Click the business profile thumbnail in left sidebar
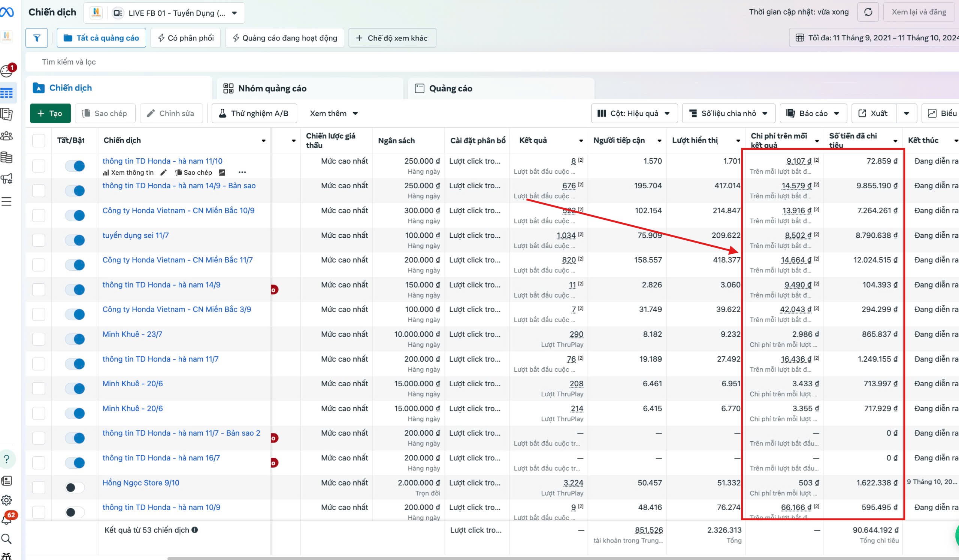Screen dimensions: 959x560 point(6,37)
